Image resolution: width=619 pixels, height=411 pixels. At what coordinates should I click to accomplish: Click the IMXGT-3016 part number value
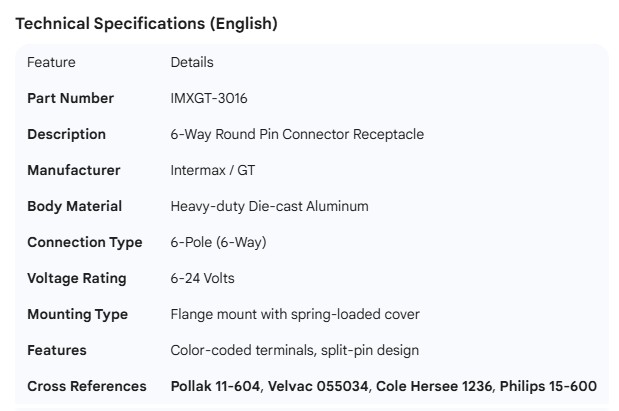(209, 98)
